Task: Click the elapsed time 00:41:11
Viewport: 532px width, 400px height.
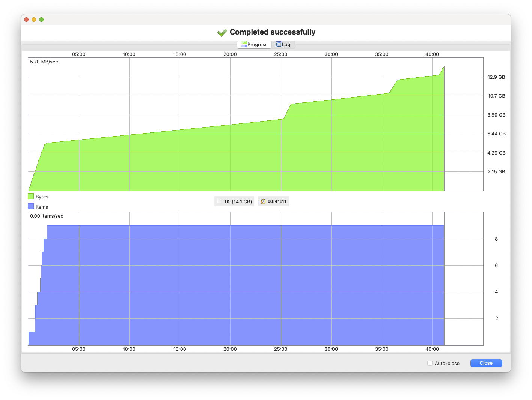Action: tap(277, 202)
